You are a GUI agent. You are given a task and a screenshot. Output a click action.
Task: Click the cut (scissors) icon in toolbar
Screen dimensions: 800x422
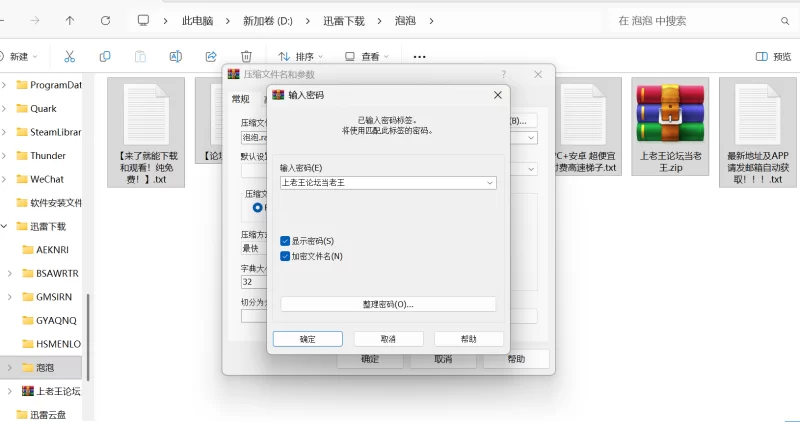coord(69,57)
